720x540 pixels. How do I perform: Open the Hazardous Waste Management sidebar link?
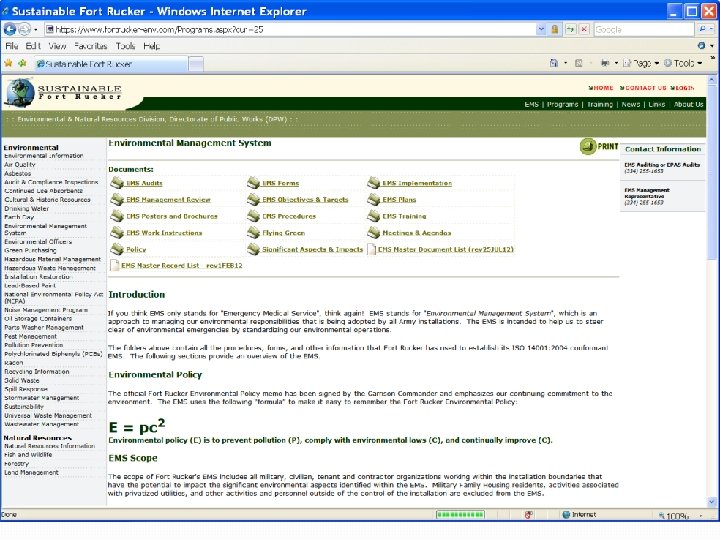point(50,268)
